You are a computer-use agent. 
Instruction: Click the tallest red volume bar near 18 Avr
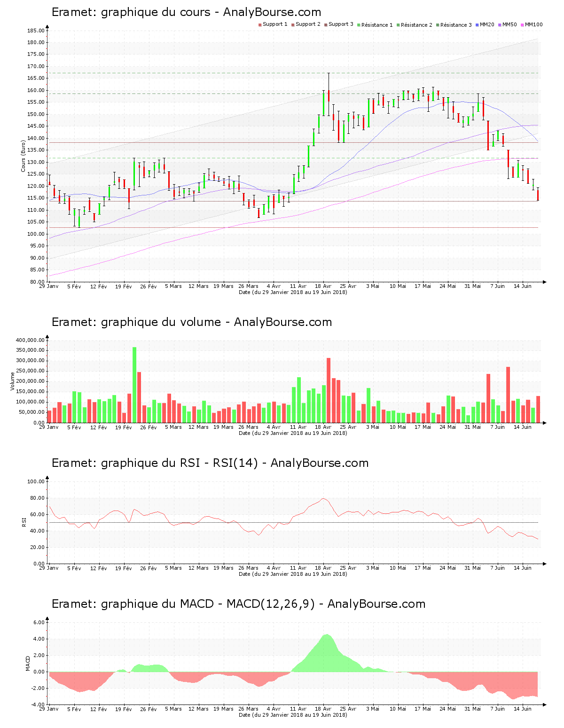pyautogui.click(x=329, y=390)
